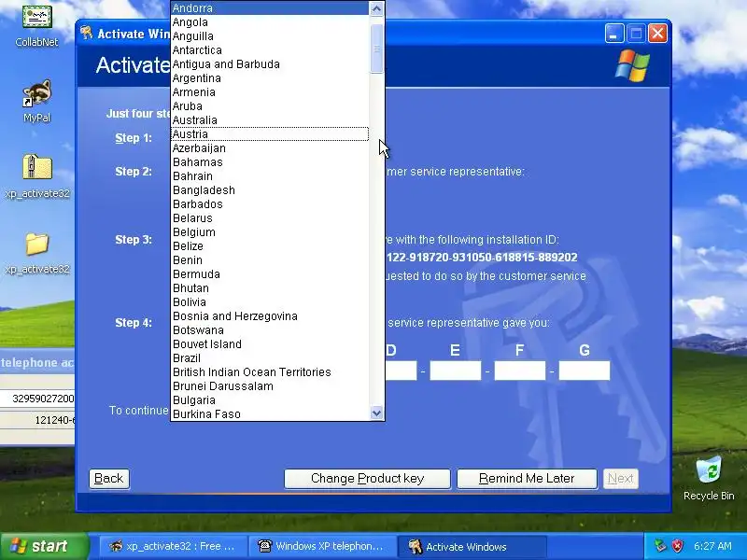Choose Brazil from the list
The width and height of the screenshot is (747, 560).
tap(270, 358)
